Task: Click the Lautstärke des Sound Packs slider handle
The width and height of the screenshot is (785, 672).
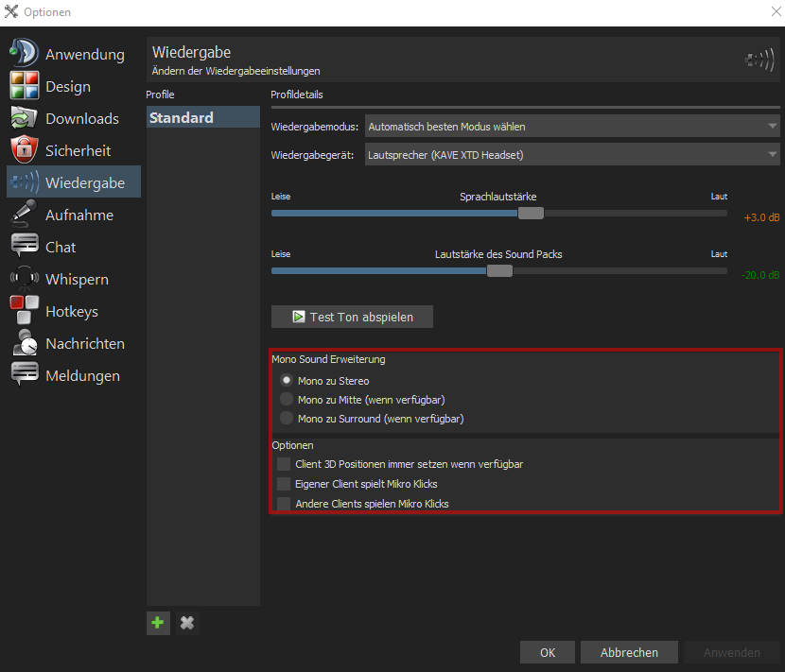Action: (499, 270)
